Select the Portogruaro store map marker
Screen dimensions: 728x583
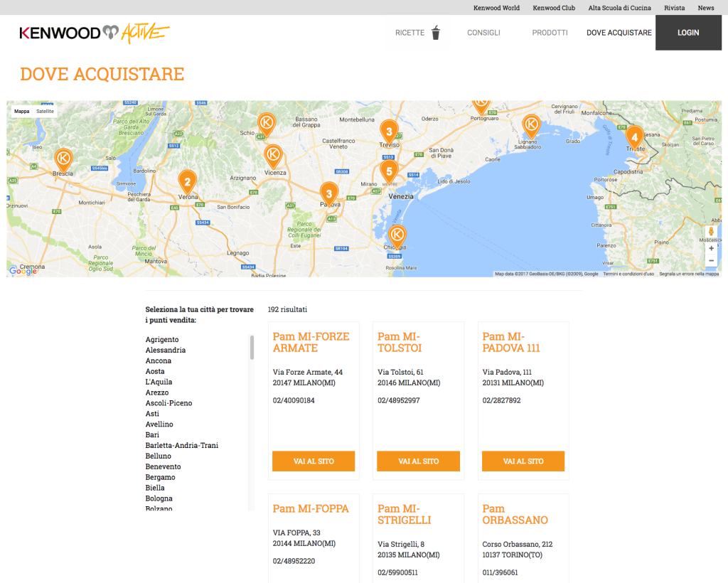(x=481, y=106)
